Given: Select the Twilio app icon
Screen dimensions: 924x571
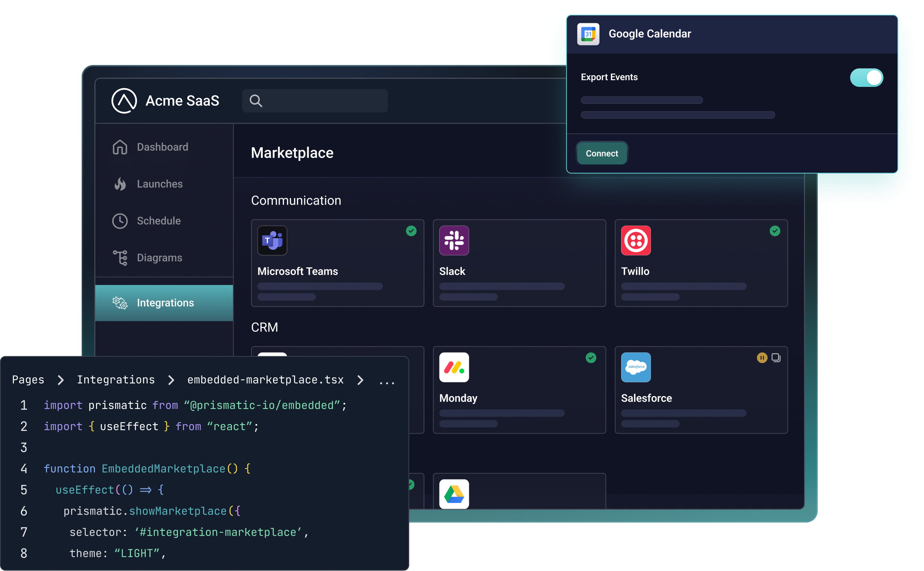Looking at the screenshot, I should tap(636, 240).
